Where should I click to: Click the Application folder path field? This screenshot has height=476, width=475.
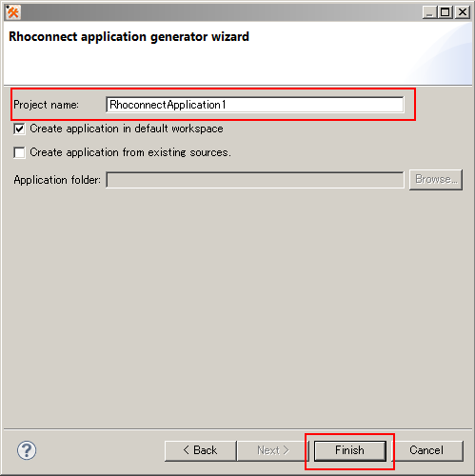tap(255, 180)
